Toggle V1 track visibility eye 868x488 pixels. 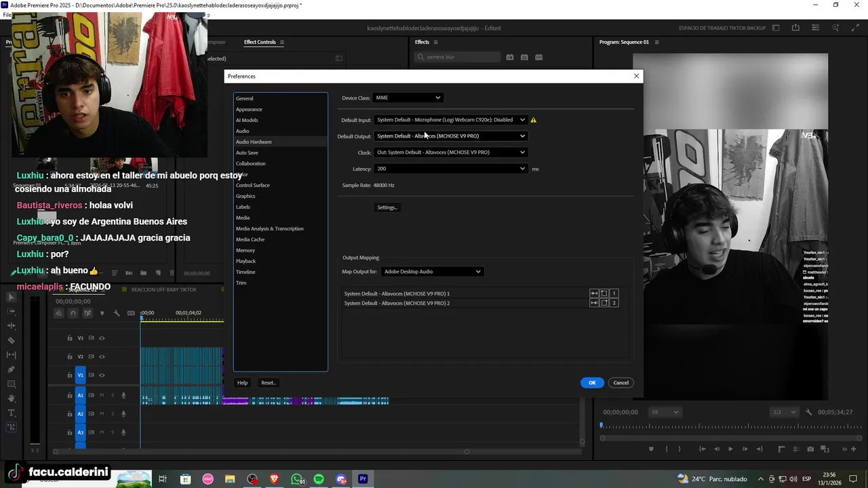102,375
